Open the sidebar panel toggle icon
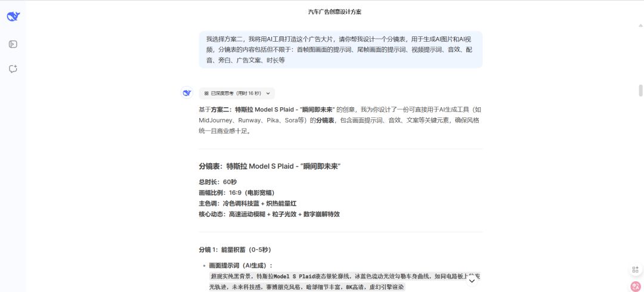 click(x=13, y=44)
